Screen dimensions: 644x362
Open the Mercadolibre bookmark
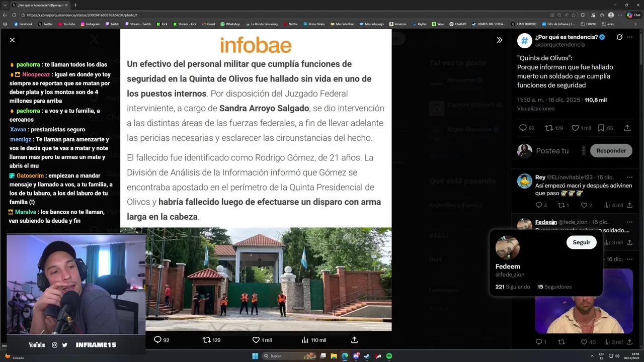[342, 24]
